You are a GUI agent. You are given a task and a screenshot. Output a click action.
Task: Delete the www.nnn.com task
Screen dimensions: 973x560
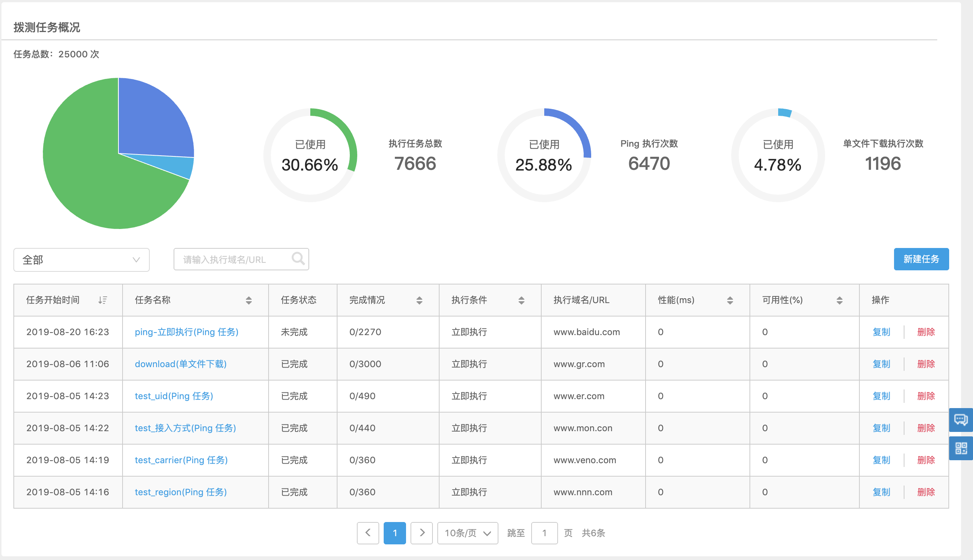point(926,492)
